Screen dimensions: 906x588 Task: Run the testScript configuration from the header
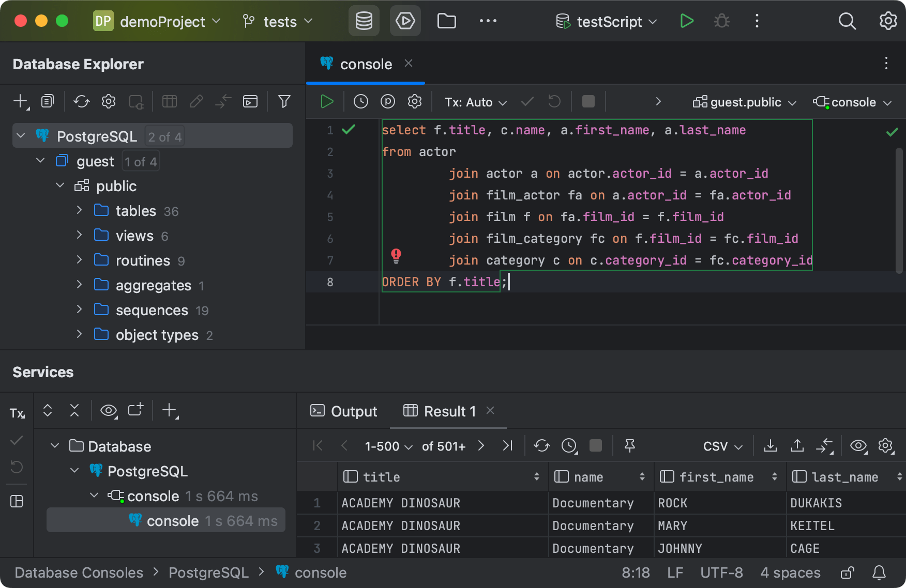pyautogui.click(x=687, y=21)
